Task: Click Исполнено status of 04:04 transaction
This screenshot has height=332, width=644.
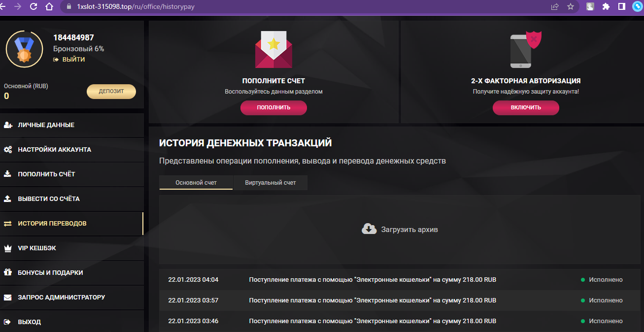Action: [606, 280]
